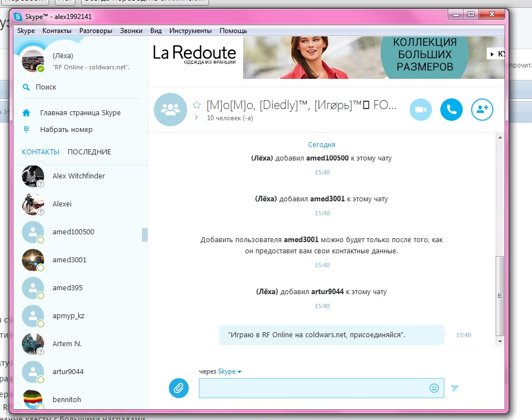Click the group chat title text
The height and width of the screenshot is (420, 532).
(301, 105)
